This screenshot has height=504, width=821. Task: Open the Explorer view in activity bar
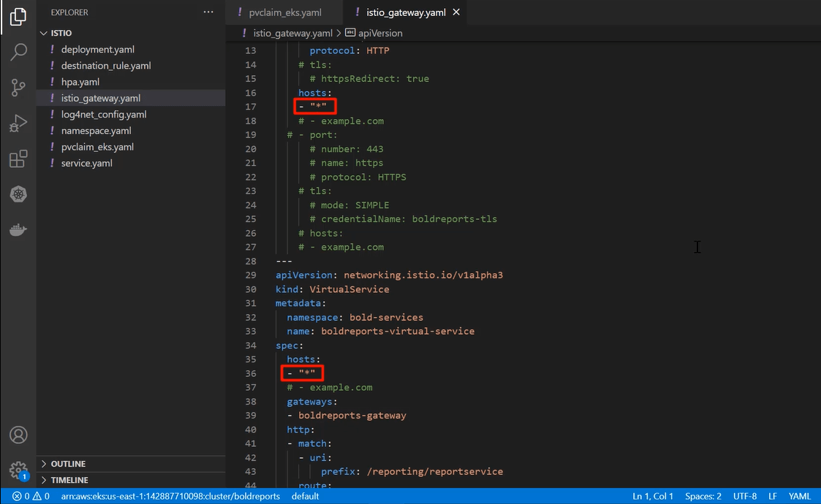[18, 17]
